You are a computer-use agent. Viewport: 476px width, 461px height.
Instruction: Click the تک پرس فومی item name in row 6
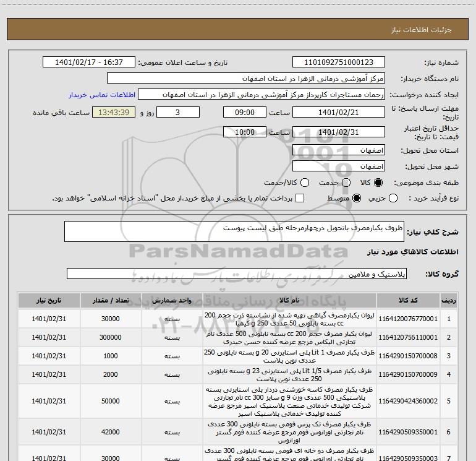289,432
